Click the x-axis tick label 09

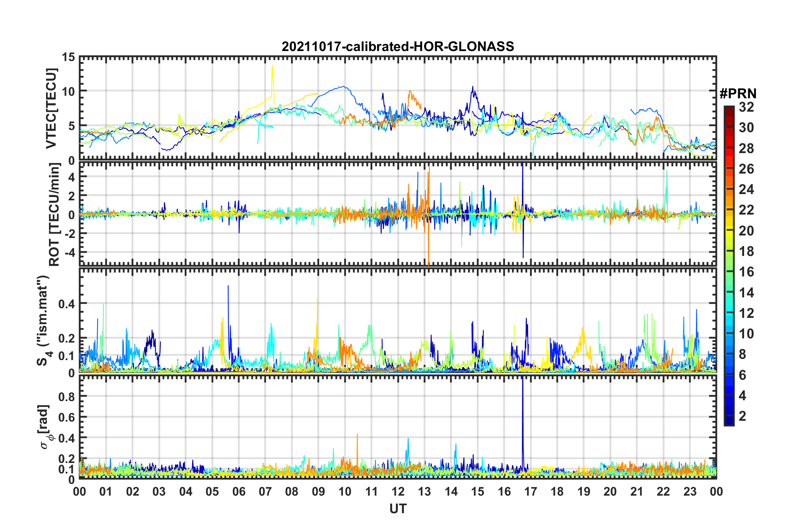318,491
